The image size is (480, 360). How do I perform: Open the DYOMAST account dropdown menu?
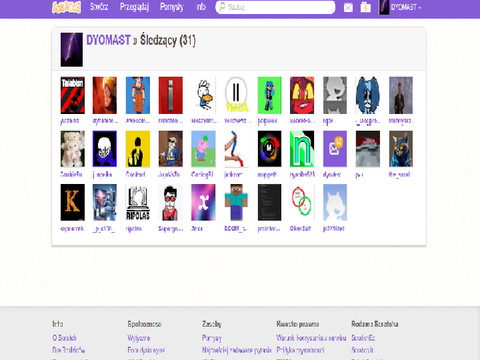click(401, 7)
